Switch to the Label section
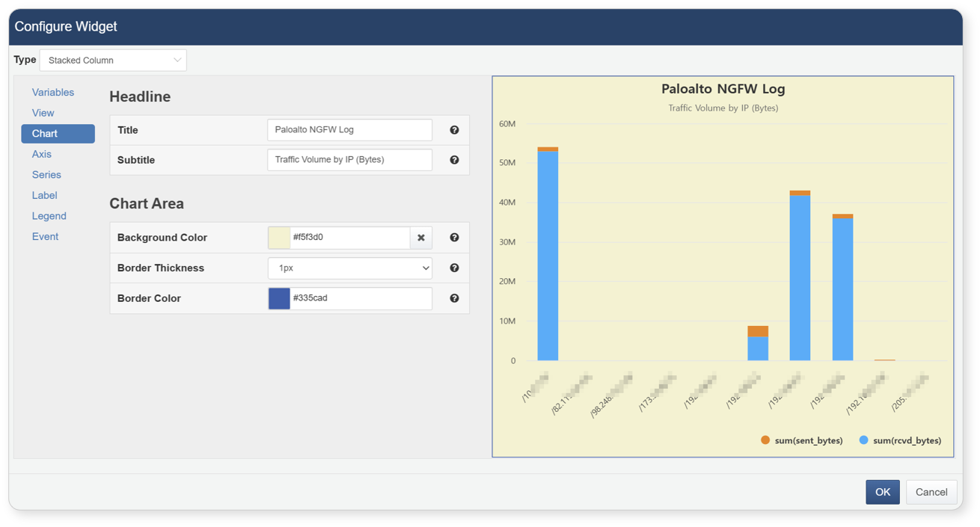 point(44,195)
